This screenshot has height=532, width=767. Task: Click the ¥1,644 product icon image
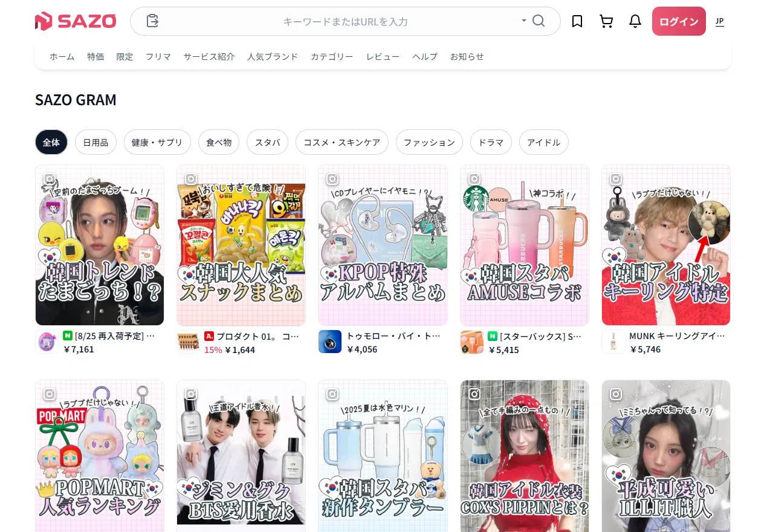(x=188, y=342)
